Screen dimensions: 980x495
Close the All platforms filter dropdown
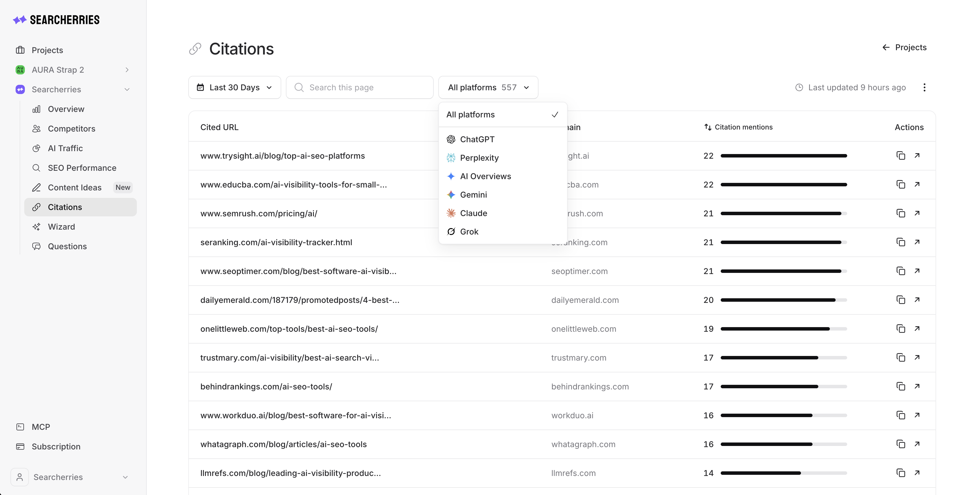[488, 87]
